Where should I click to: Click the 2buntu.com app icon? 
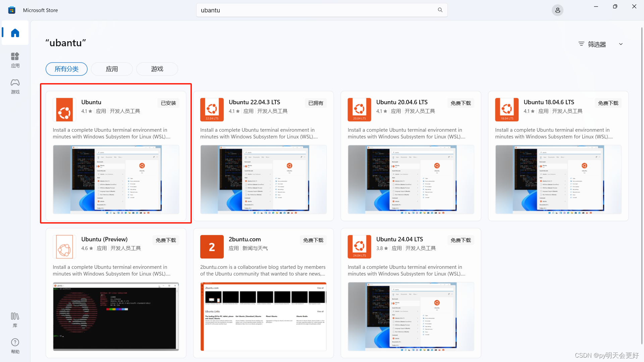pyautogui.click(x=212, y=247)
